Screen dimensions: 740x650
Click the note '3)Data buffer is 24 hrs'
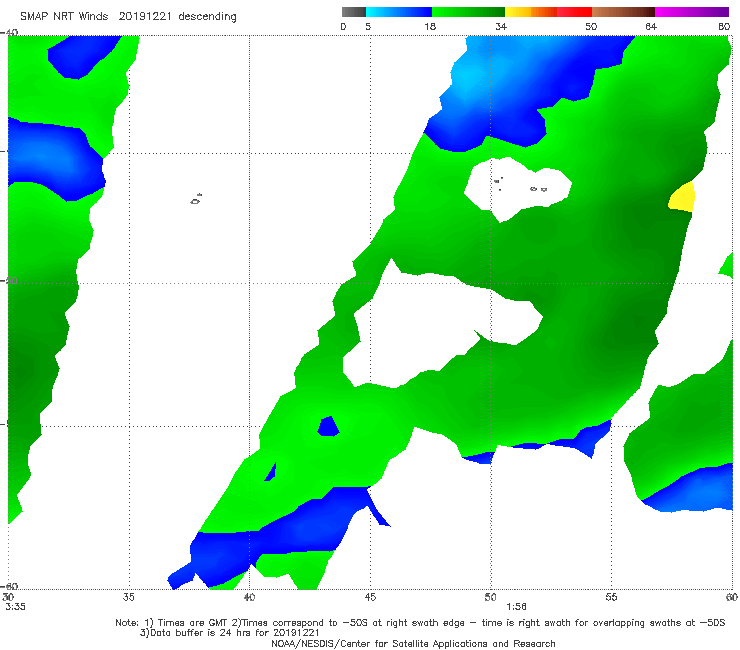tap(229, 633)
